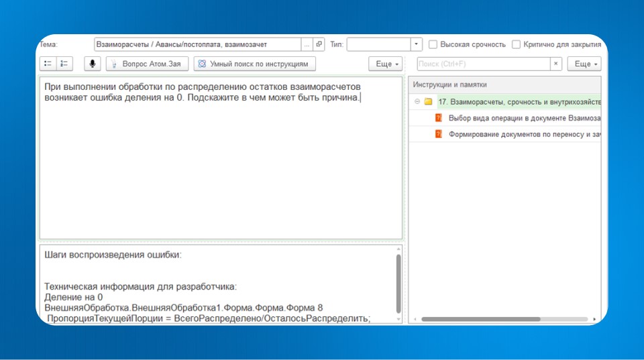Click the ellipsis button in 'Тема' field
644x360 pixels.
[307, 44]
